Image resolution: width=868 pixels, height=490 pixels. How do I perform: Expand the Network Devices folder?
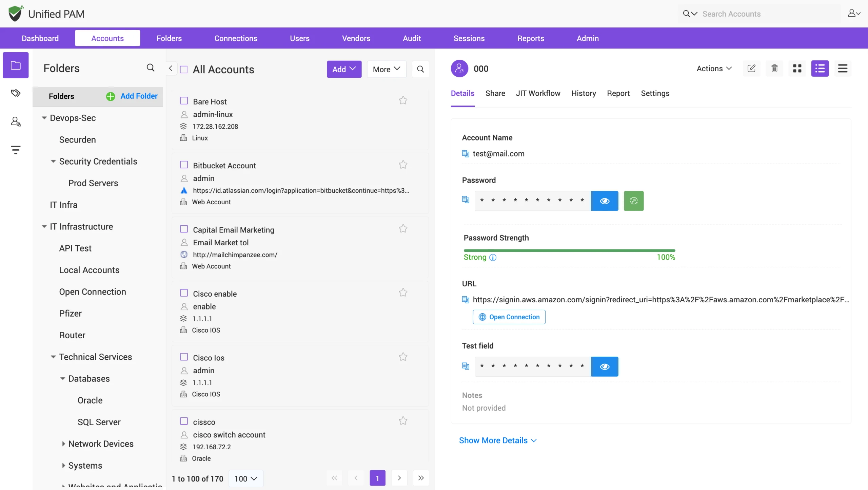pyautogui.click(x=63, y=444)
